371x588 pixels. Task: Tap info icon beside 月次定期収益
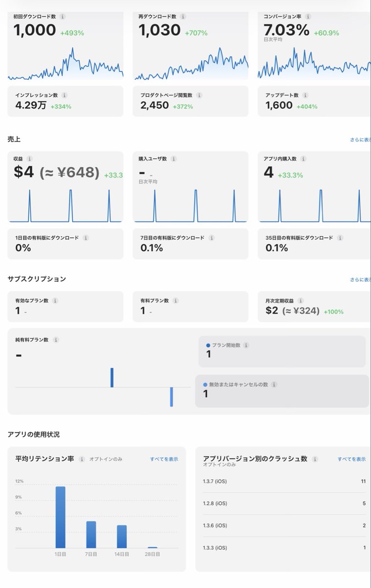[301, 300]
